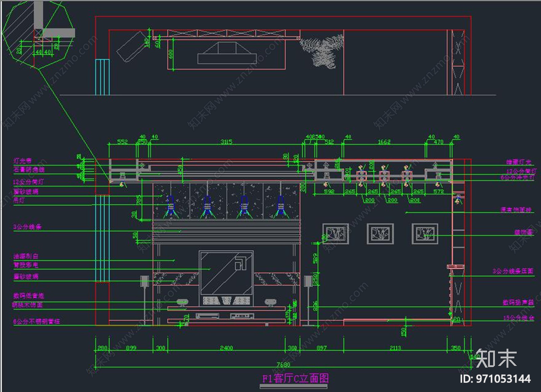Click the "6公分冷光灯" annotation label
The width and height of the screenshot is (541, 392).
pos(517,177)
